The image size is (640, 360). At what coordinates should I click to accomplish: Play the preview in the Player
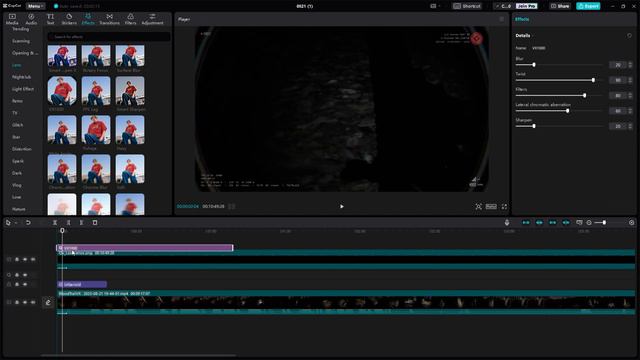pyautogui.click(x=342, y=207)
